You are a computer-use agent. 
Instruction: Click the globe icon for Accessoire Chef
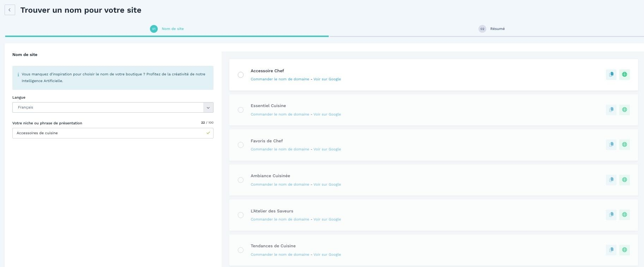tap(624, 75)
